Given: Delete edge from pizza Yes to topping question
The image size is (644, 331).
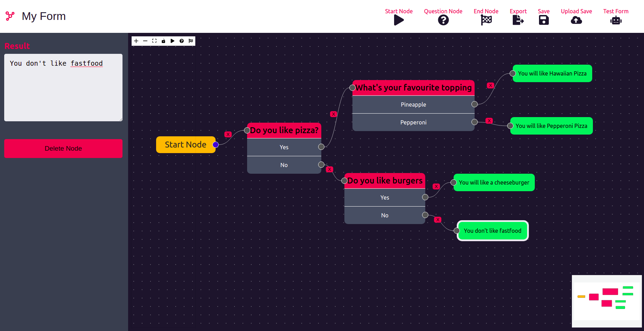Looking at the screenshot, I should 334,114.
